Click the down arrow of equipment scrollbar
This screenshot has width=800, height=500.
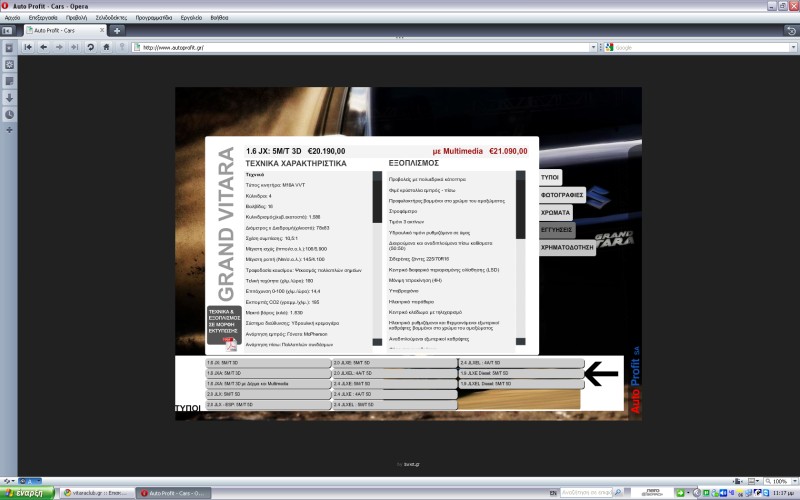coord(520,341)
